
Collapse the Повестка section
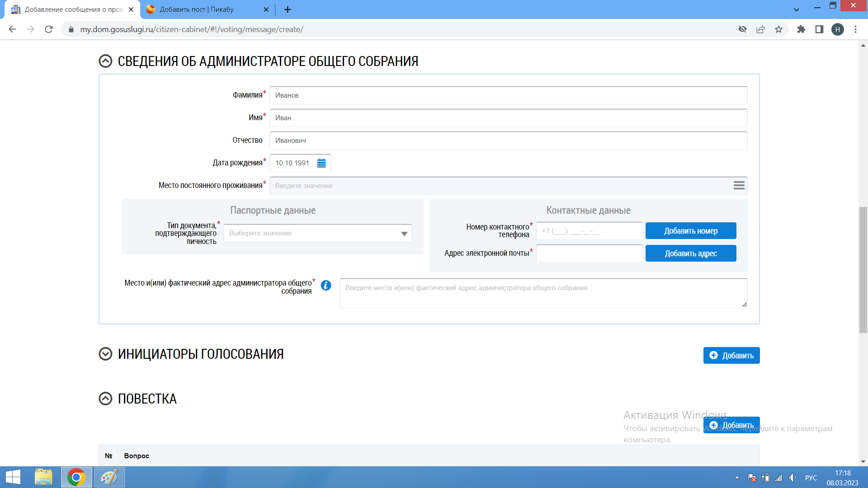tap(105, 399)
